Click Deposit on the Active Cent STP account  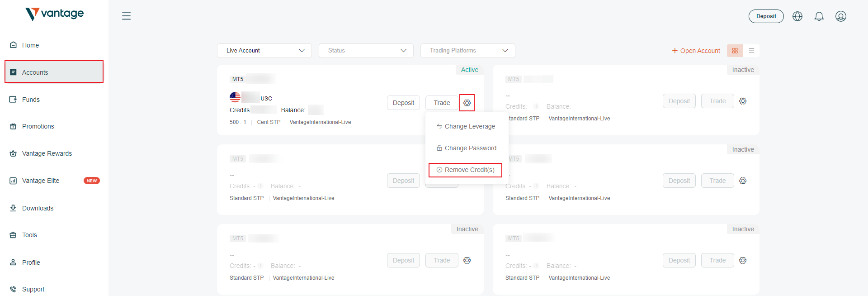[x=403, y=103]
